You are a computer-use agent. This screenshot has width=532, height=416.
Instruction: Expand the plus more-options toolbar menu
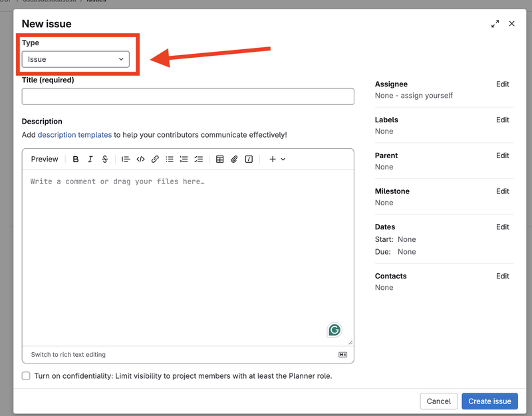click(277, 159)
